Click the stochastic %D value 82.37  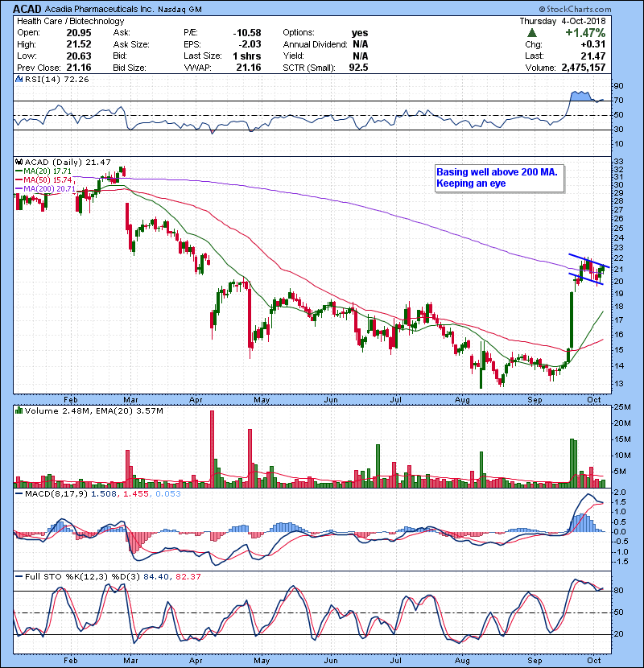(x=188, y=576)
